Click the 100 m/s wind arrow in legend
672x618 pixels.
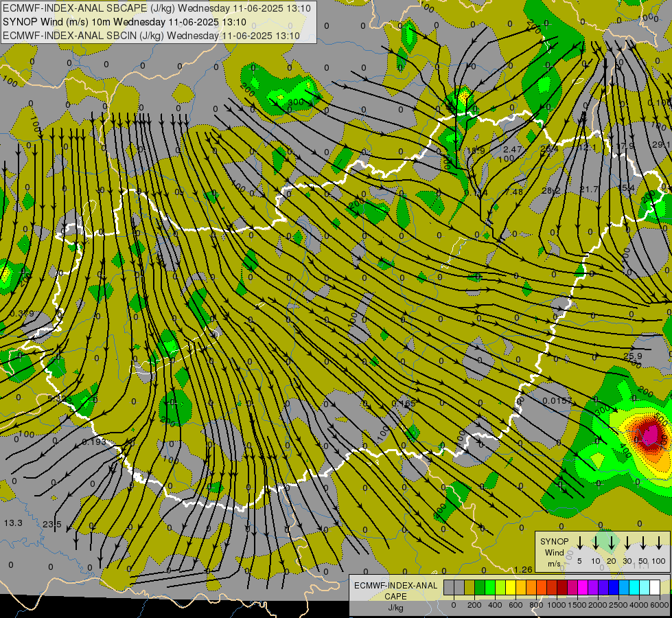[x=659, y=543]
